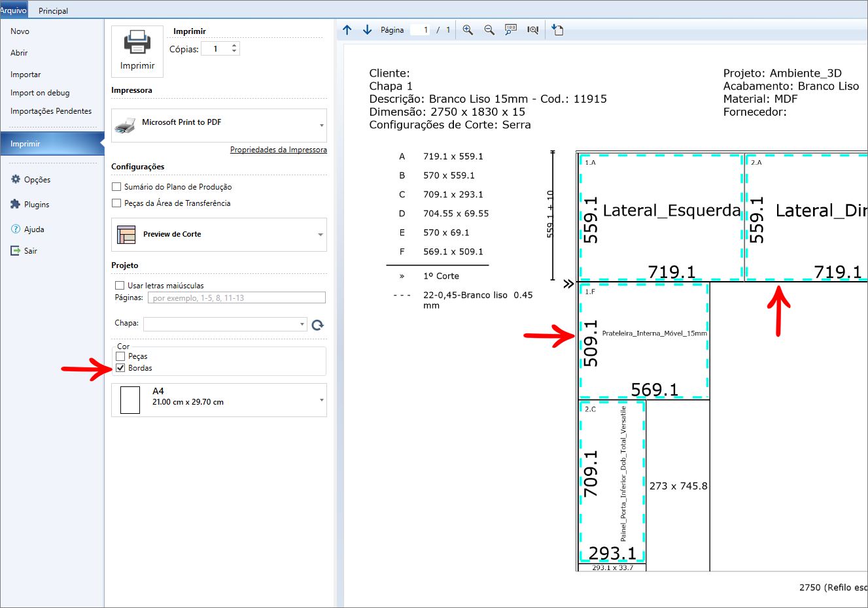
Task: Open Propriedades da Impressora link
Action: click(x=279, y=150)
